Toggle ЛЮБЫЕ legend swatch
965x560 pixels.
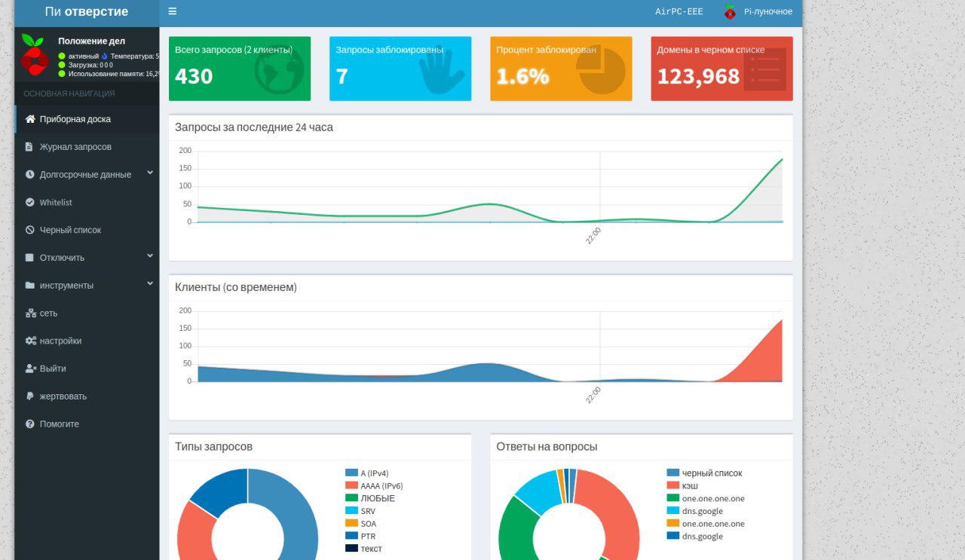tap(351, 497)
